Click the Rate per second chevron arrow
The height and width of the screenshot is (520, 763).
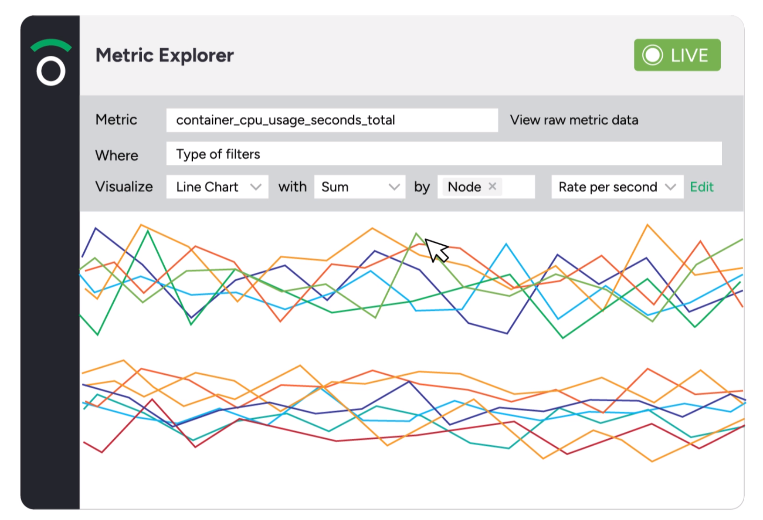[x=671, y=187]
